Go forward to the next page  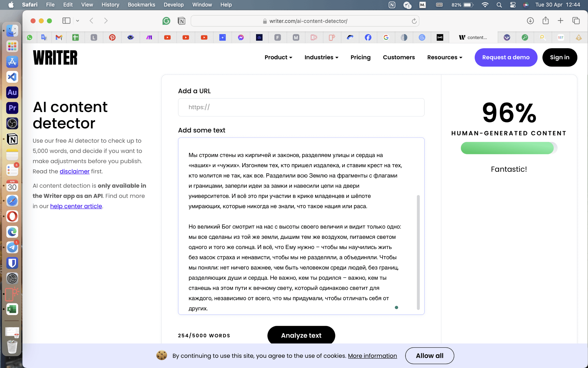pyautogui.click(x=106, y=21)
